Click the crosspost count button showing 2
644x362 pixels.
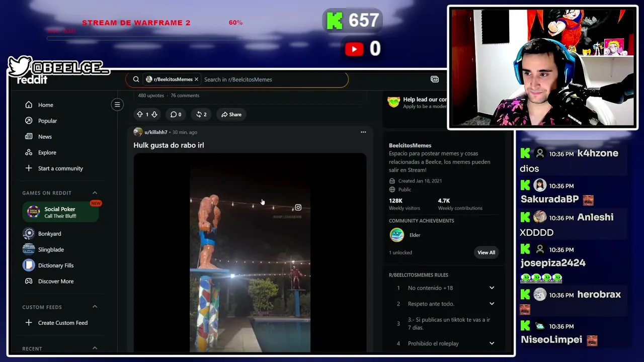pos(201,115)
